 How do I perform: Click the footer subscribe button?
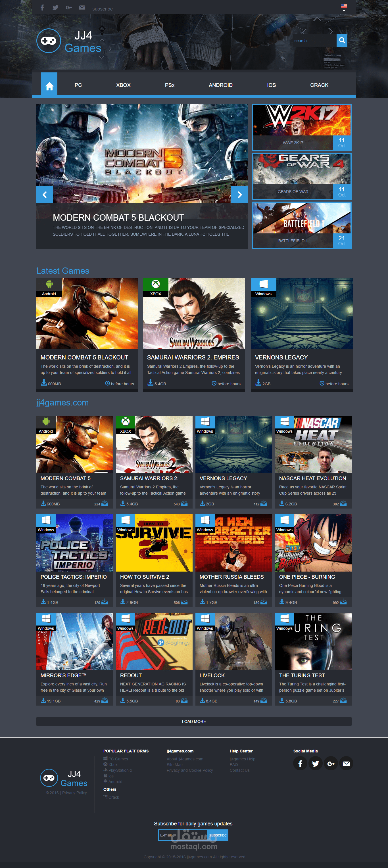point(218,835)
